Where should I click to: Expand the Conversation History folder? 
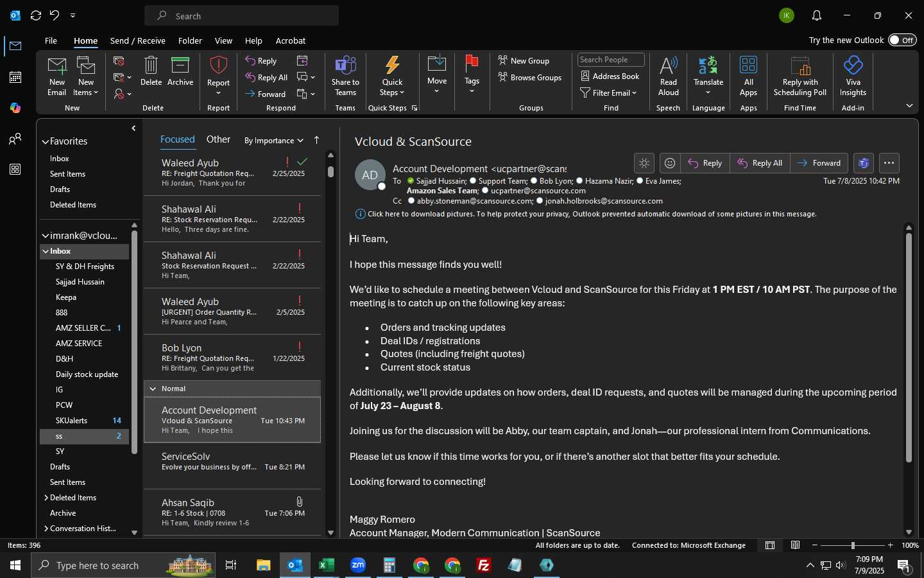pyautogui.click(x=46, y=529)
